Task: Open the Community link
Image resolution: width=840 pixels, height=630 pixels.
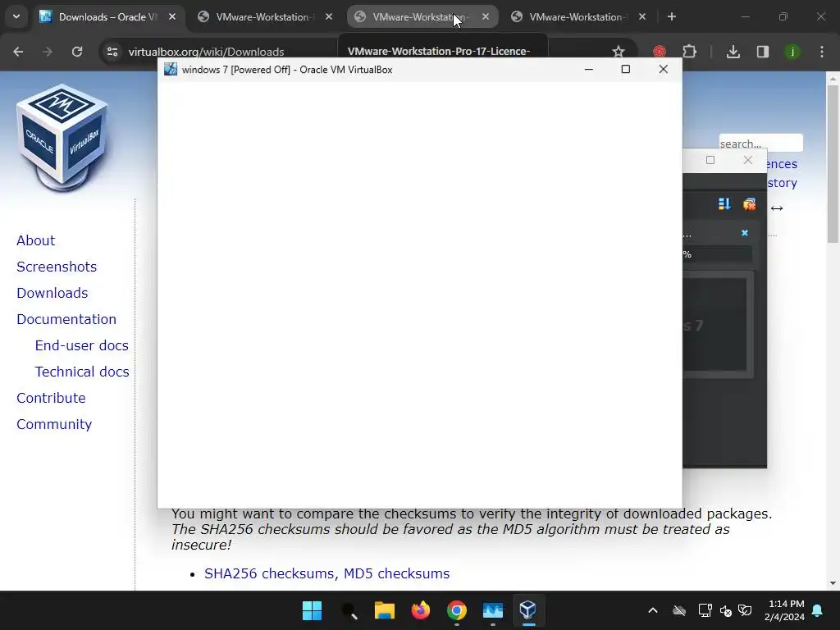Action: pos(54,424)
